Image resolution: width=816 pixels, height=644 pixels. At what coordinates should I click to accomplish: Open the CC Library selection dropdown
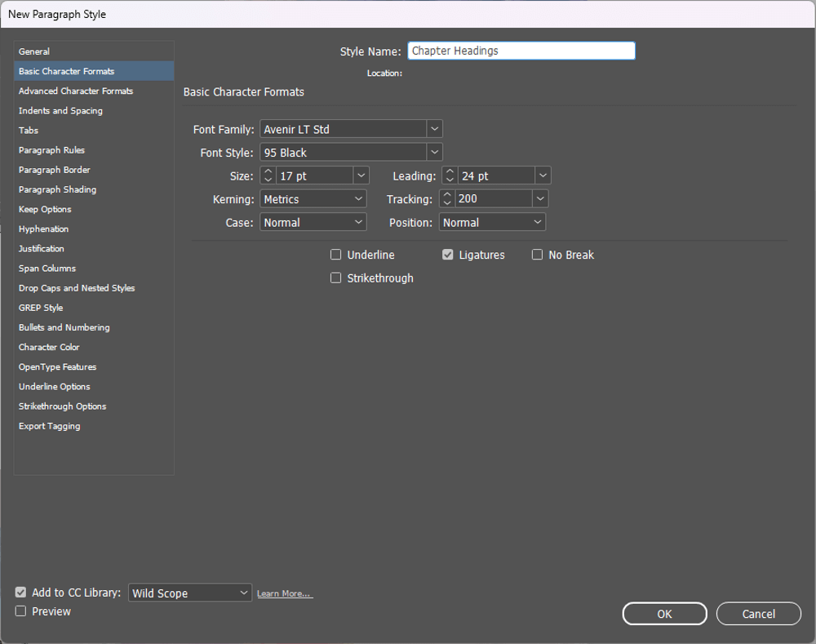(x=190, y=593)
